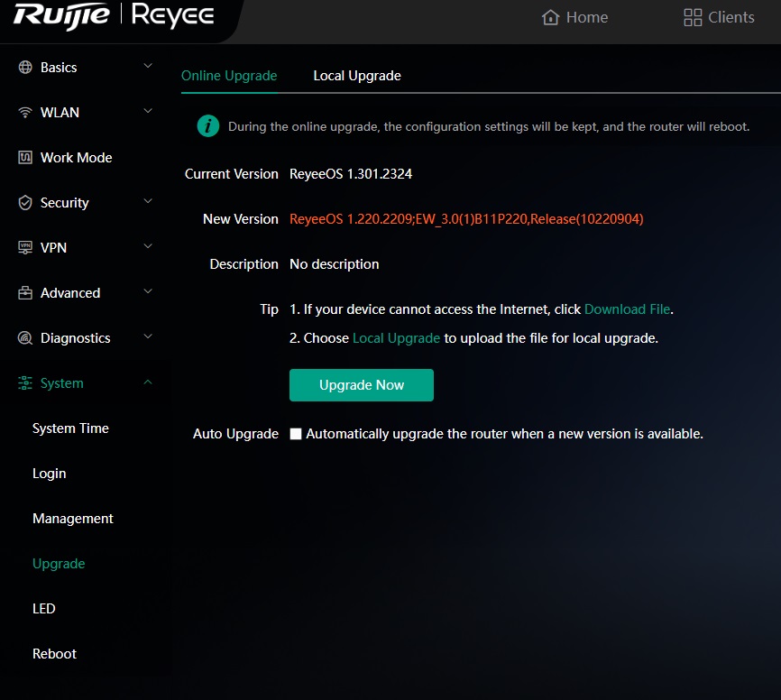Click the Download File link
781x700 pixels.
627,309
